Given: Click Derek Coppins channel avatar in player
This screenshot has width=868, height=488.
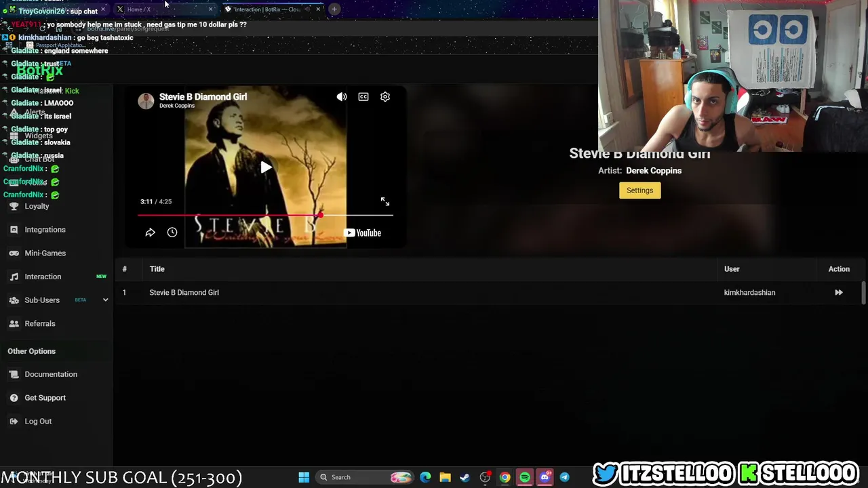Looking at the screenshot, I should [x=146, y=101].
